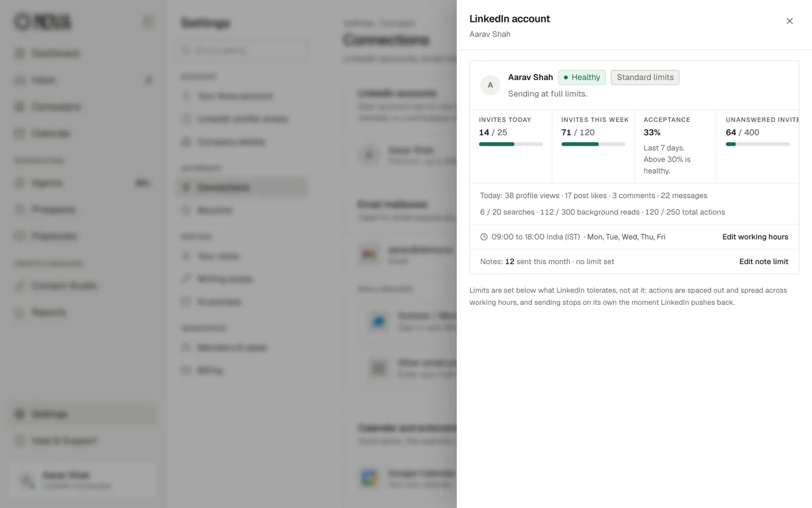Click 'Last 7 days. Above 30% is healthy.' note

[667, 159]
